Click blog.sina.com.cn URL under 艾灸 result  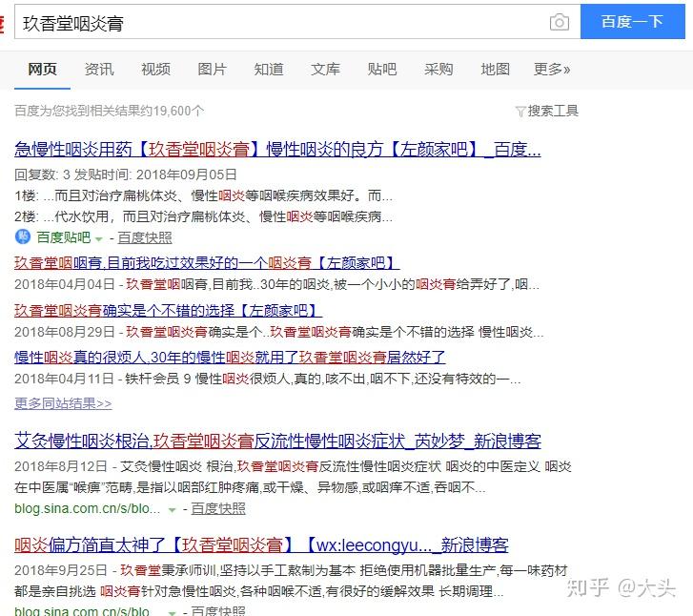(87, 508)
